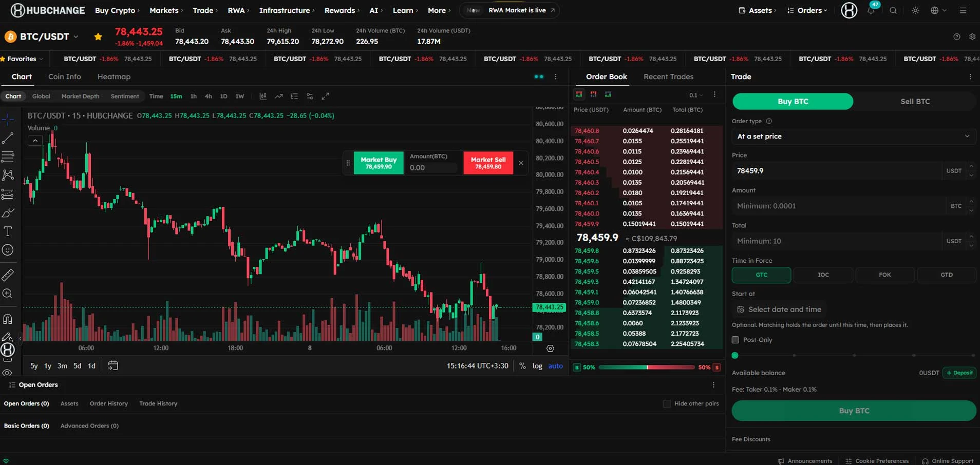Click the red Market Sell button
This screenshot has width=980, height=465.
pos(488,163)
